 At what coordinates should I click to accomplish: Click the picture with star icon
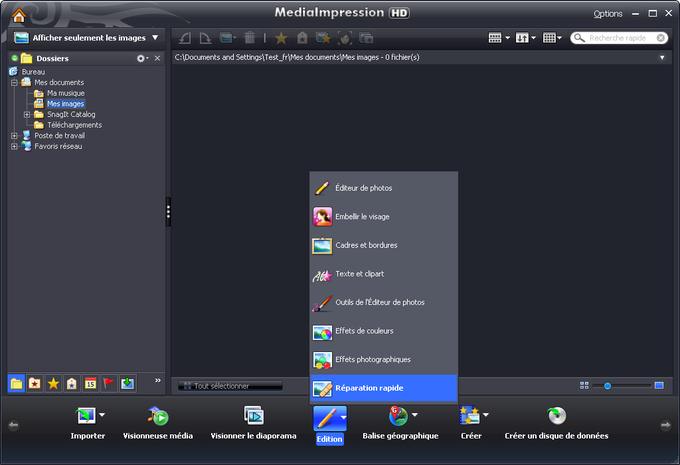[323, 38]
